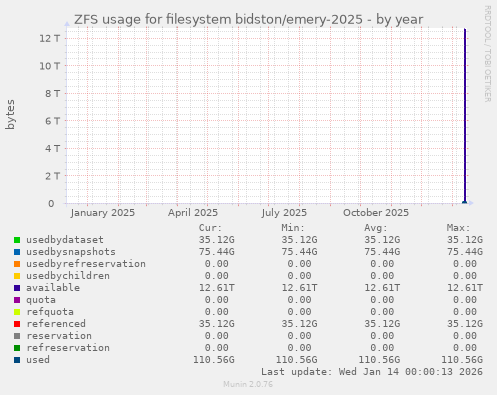Image resolution: width=497 pixels, height=395 pixels.
Task: Click the bytes vertical axis title
Action: coord(10,114)
